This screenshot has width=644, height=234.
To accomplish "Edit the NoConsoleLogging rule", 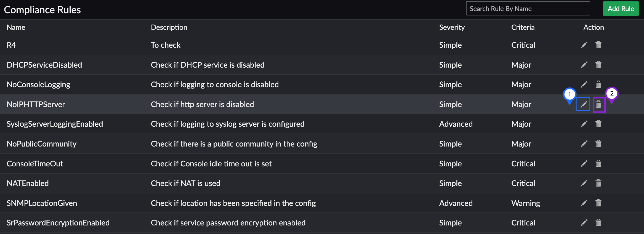I will click(584, 84).
